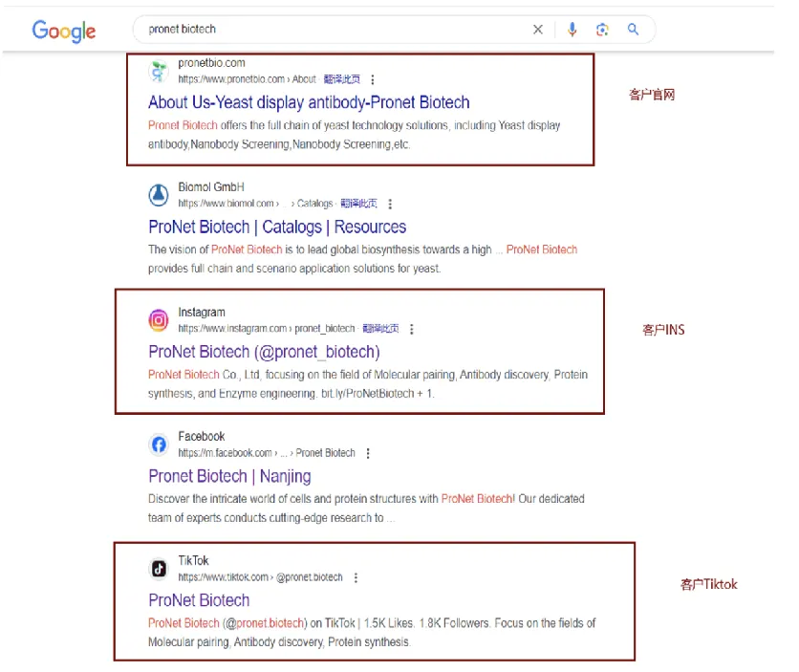Click the Google logo

(x=64, y=32)
